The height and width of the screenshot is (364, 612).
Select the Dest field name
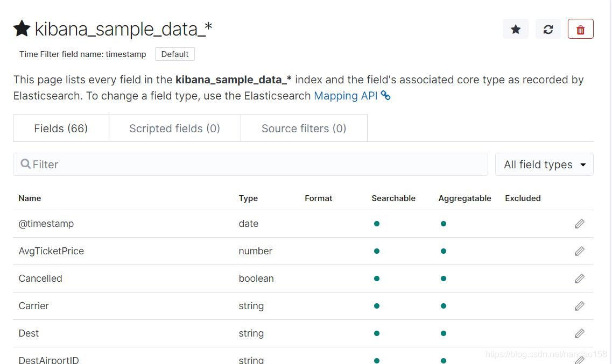29,333
